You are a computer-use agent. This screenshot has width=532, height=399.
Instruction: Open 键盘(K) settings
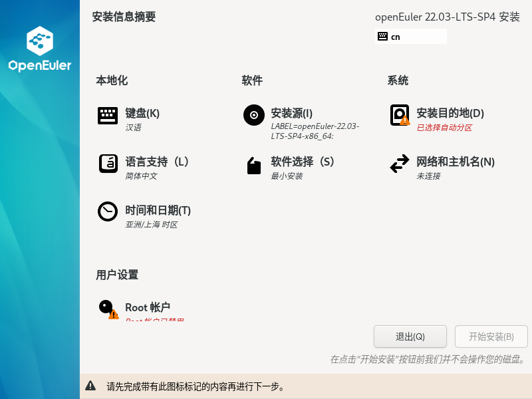coord(142,113)
